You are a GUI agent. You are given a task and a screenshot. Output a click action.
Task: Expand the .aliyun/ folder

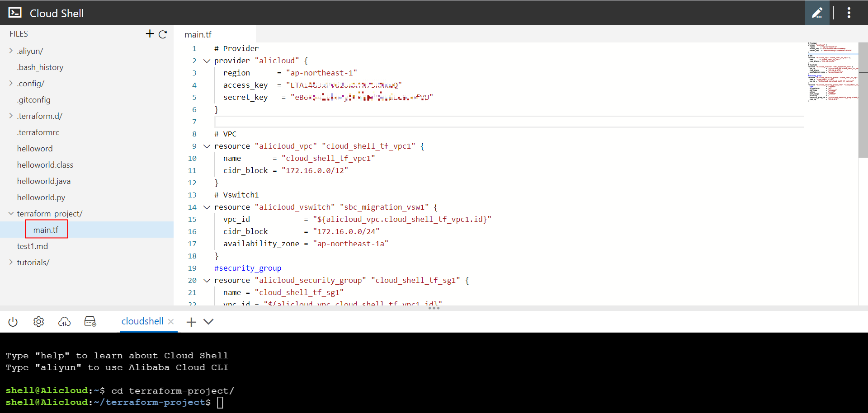[11, 51]
